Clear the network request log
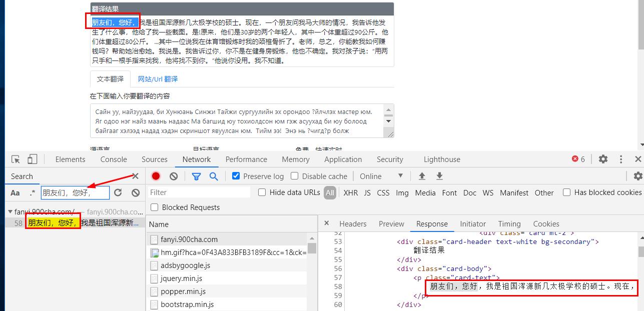The image size is (644, 311). click(x=173, y=176)
